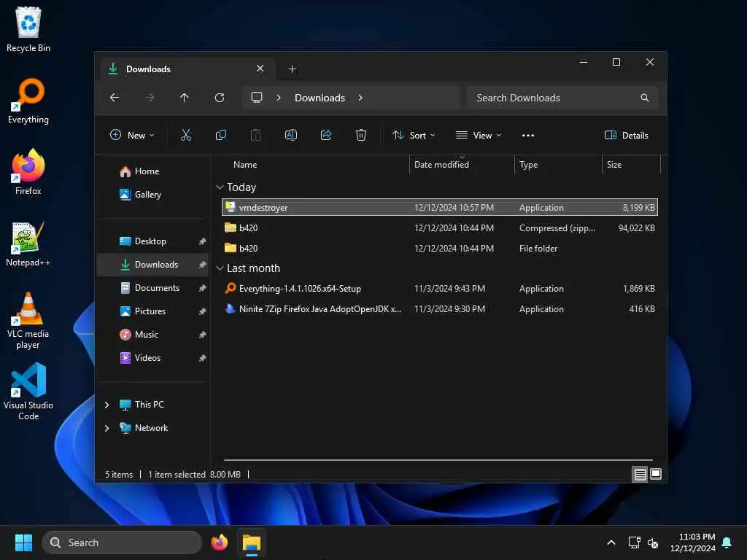
Task: Expand chevron after Downloads in address bar
Action: (x=360, y=98)
